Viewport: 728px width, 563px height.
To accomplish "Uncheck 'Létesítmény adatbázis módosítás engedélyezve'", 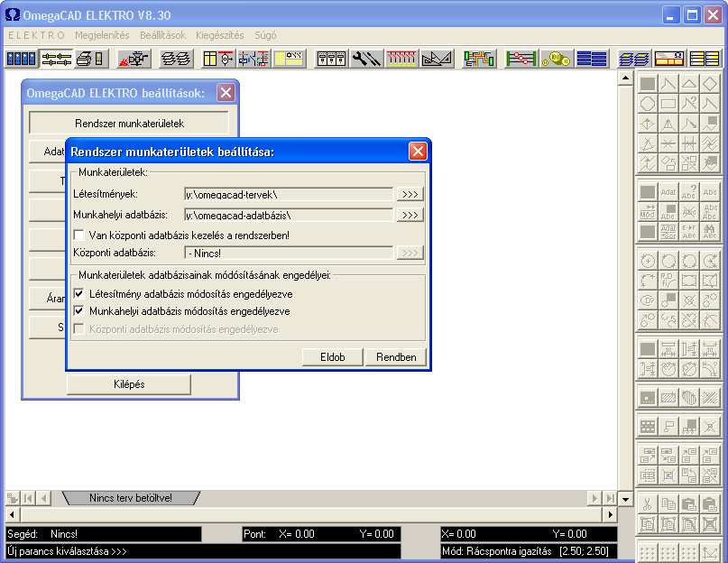I will (x=79, y=293).
